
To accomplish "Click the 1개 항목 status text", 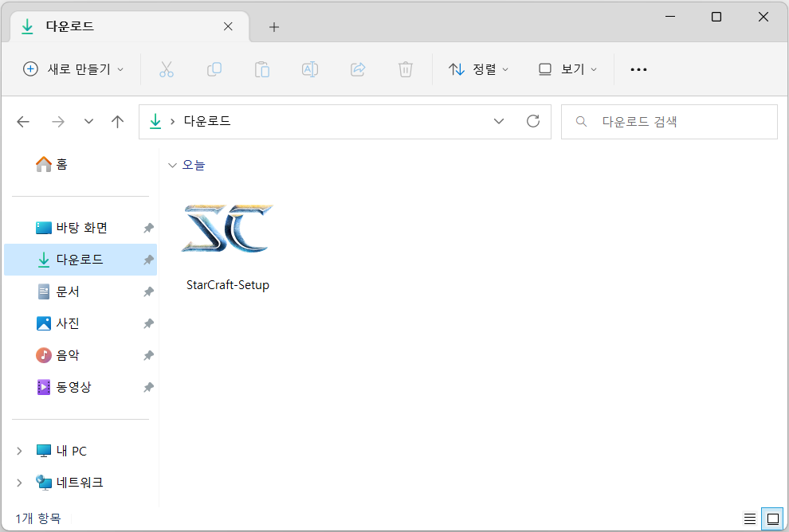I will click(38, 518).
